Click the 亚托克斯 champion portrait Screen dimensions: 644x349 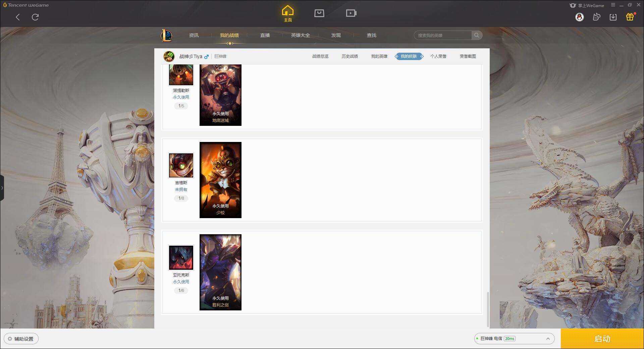[181, 258]
